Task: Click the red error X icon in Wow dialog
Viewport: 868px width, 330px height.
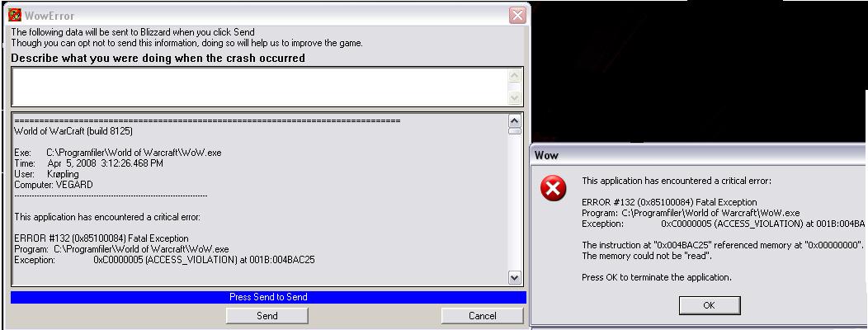Action: (553, 188)
